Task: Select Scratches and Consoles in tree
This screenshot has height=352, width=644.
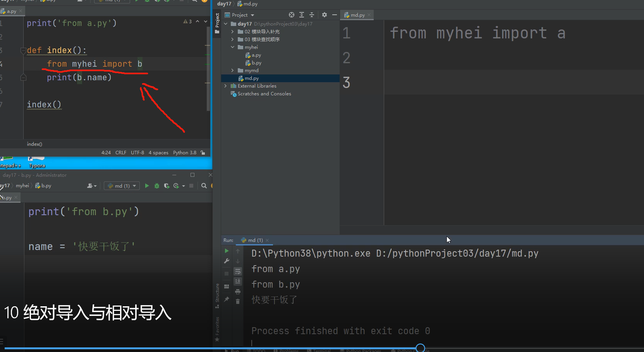Action: [x=261, y=94]
